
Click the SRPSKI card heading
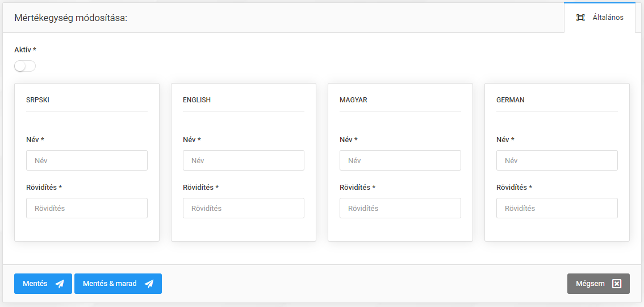coord(38,100)
